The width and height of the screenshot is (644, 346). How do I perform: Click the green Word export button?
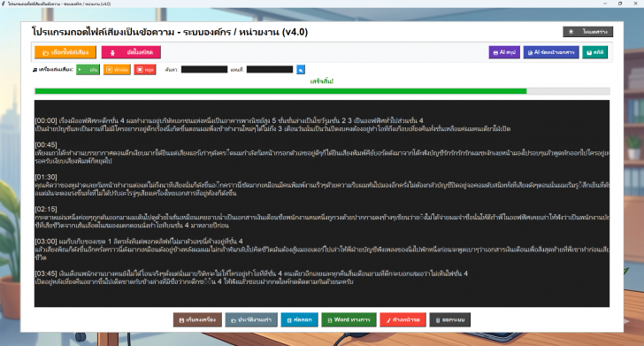pyautogui.click(x=349, y=319)
